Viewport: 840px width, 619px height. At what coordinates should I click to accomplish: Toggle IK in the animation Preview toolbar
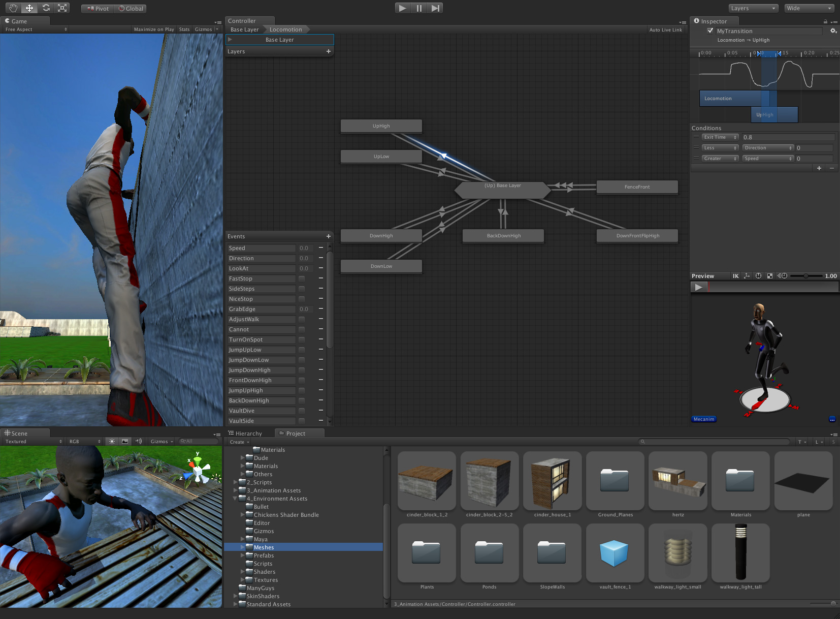coord(735,276)
